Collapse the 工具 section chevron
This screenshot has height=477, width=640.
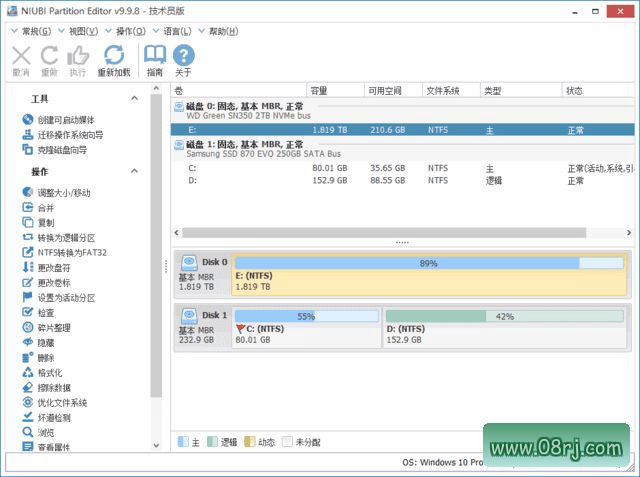click(x=134, y=98)
